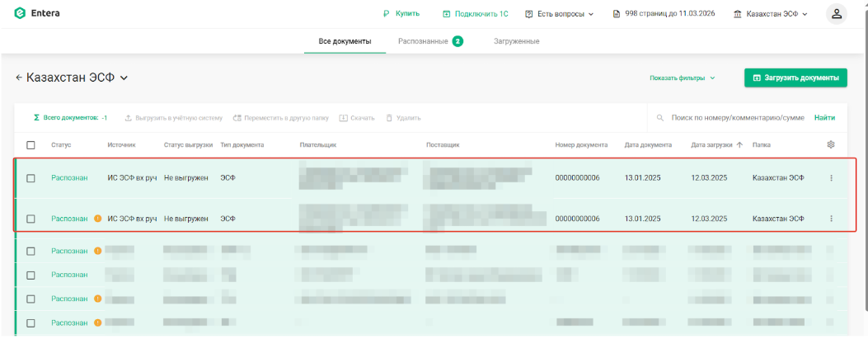Expand the Казахстан ЭСФ folder title chevron
868x339 pixels.
pyautogui.click(x=124, y=78)
